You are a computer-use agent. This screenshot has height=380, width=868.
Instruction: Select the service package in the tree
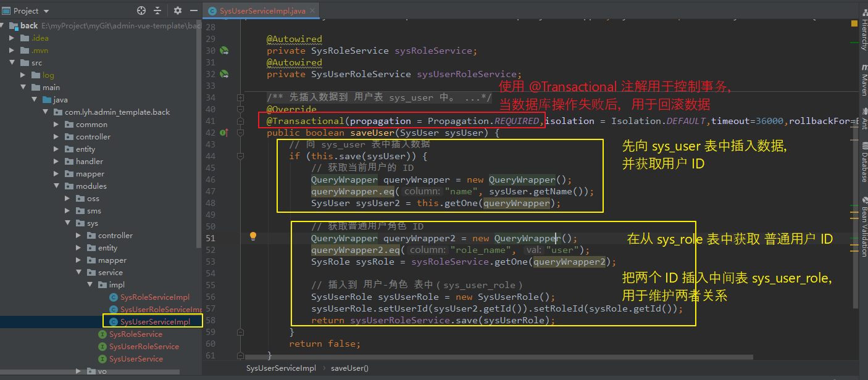pyautogui.click(x=110, y=273)
